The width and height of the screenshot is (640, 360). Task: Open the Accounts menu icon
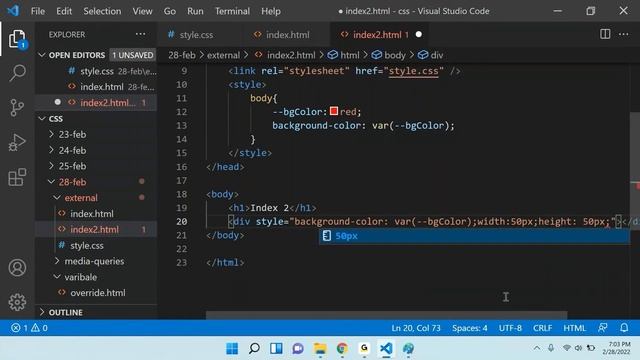click(17, 268)
